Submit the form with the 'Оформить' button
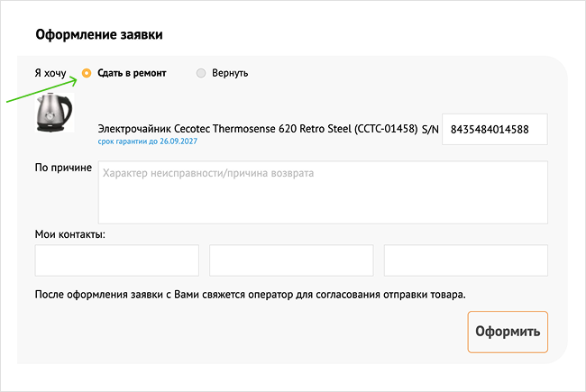The height and width of the screenshot is (392, 586). click(508, 332)
